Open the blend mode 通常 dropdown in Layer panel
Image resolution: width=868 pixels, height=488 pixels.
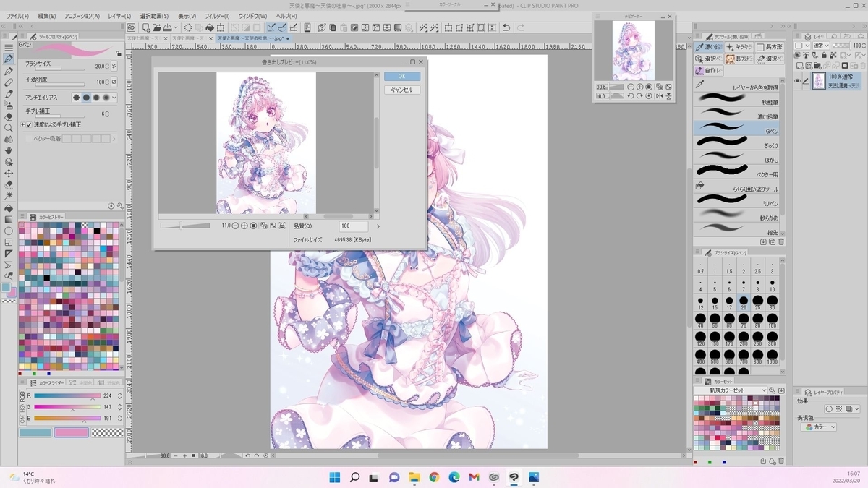[x=822, y=45]
